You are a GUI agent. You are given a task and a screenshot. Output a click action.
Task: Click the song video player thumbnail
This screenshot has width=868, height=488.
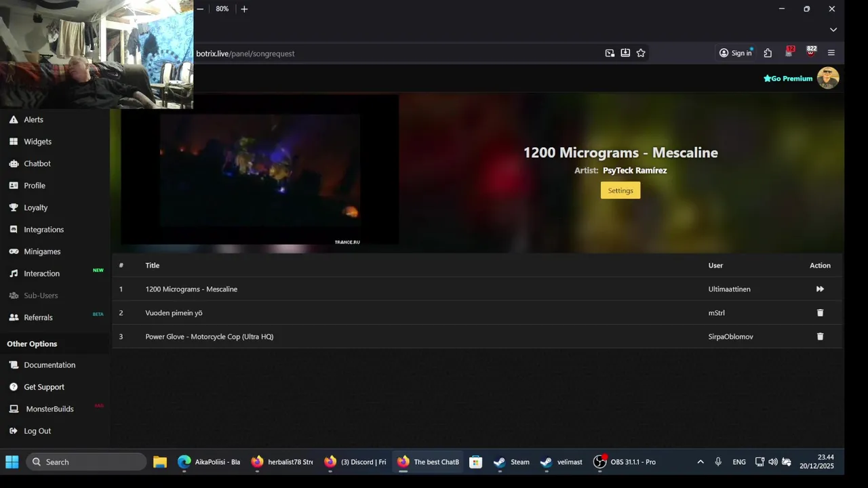pos(260,169)
